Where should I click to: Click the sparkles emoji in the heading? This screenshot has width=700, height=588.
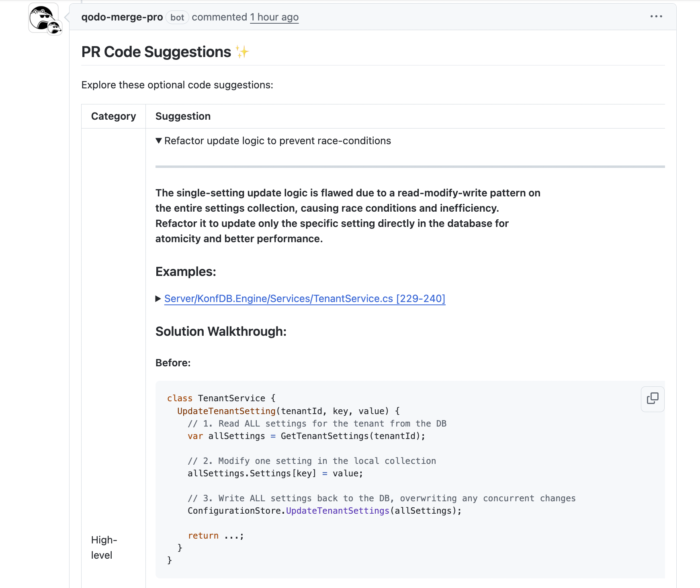pos(242,51)
